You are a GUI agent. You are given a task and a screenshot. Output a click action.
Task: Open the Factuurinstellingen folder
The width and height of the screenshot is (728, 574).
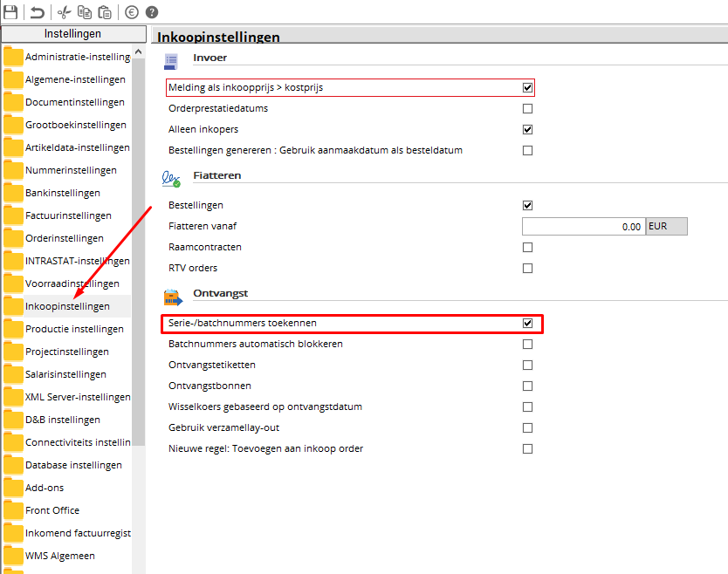coord(68,215)
